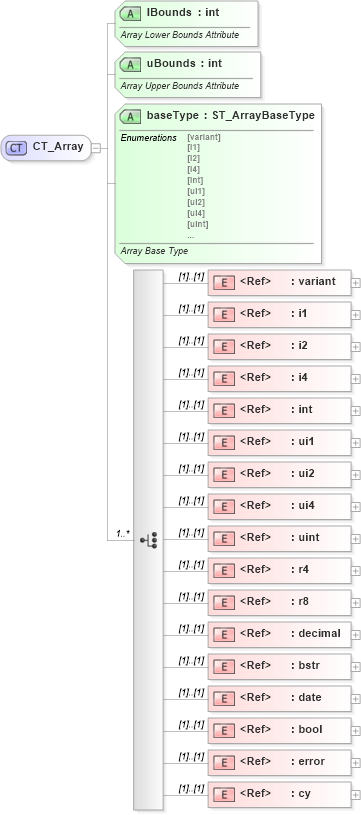Click the E icon of uint element
The height and width of the screenshot is (815, 361).
(x=224, y=539)
